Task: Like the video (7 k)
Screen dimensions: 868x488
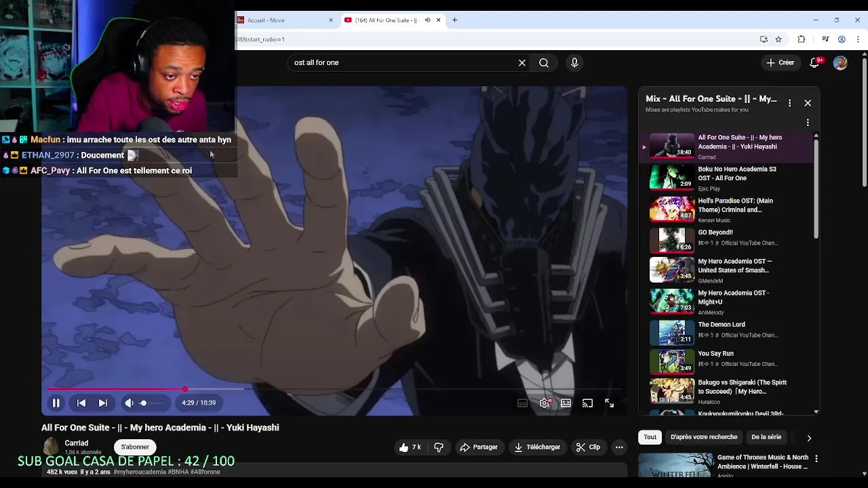Action: click(x=410, y=447)
